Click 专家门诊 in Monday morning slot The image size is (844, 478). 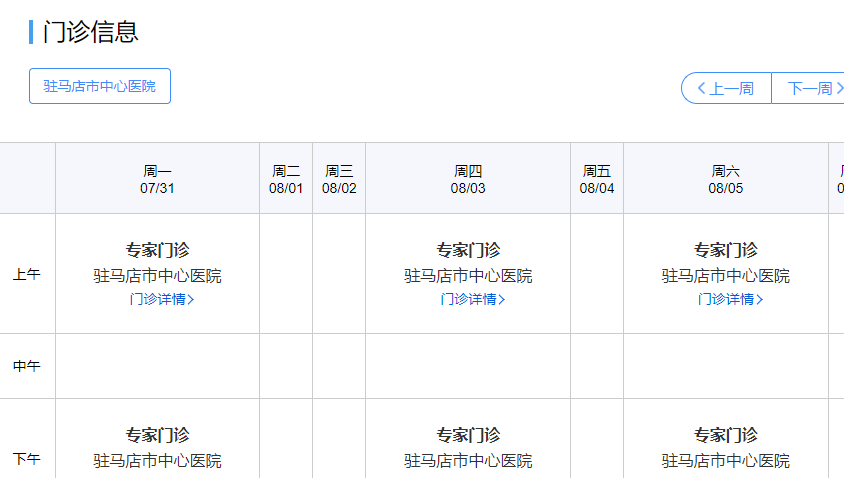pos(157,250)
